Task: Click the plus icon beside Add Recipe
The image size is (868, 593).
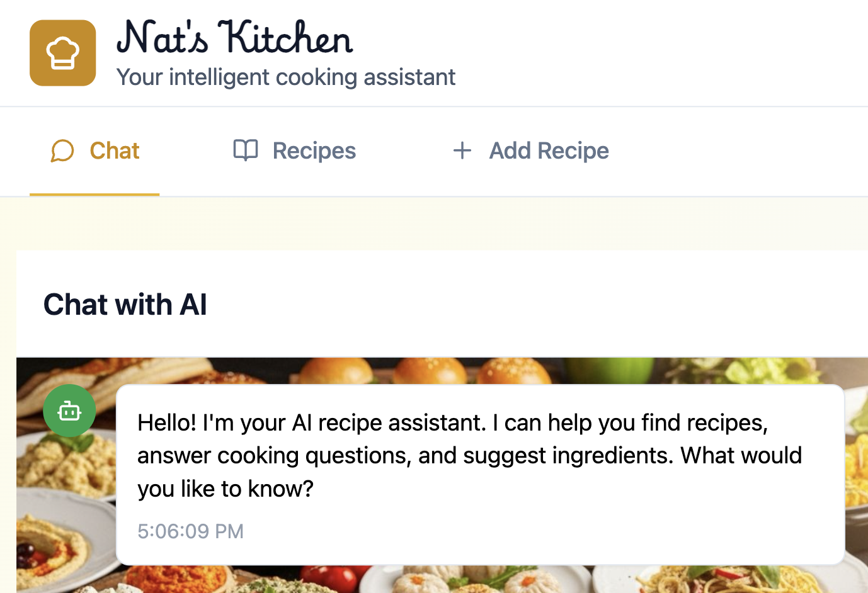Action: [x=462, y=150]
